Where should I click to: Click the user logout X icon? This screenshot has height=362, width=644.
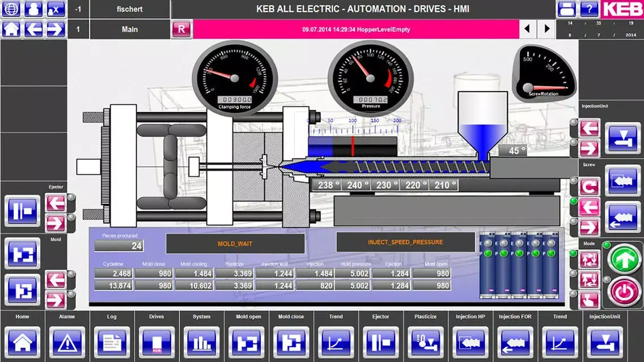click(56, 8)
